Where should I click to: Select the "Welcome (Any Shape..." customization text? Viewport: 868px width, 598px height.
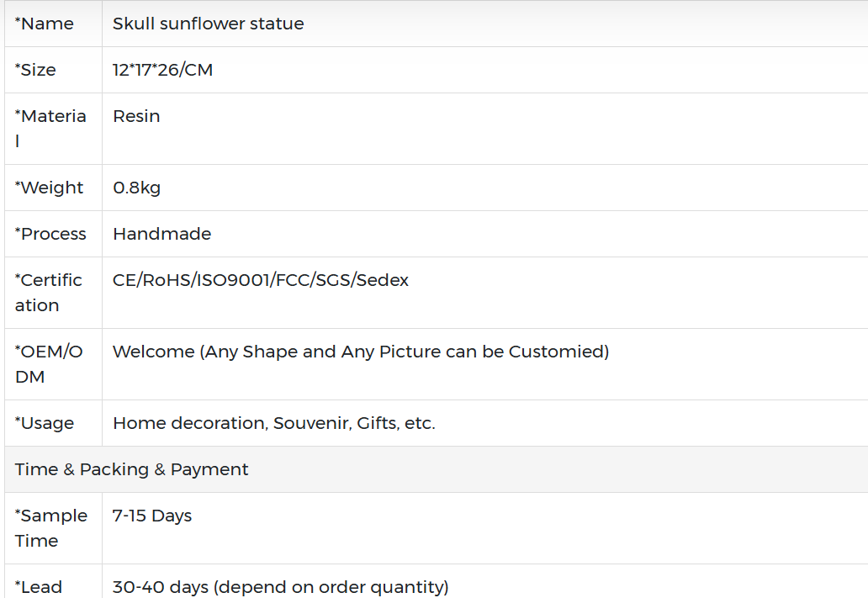(x=361, y=352)
